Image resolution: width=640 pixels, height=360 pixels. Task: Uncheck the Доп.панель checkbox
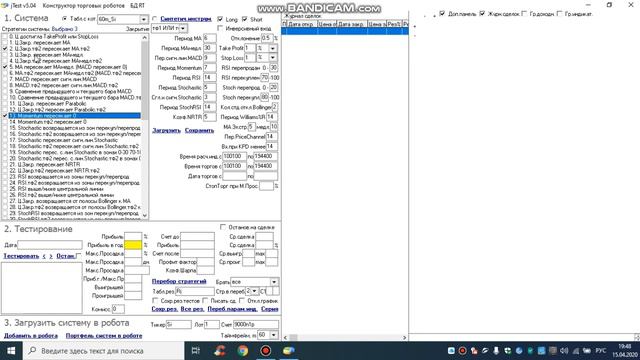click(x=442, y=13)
